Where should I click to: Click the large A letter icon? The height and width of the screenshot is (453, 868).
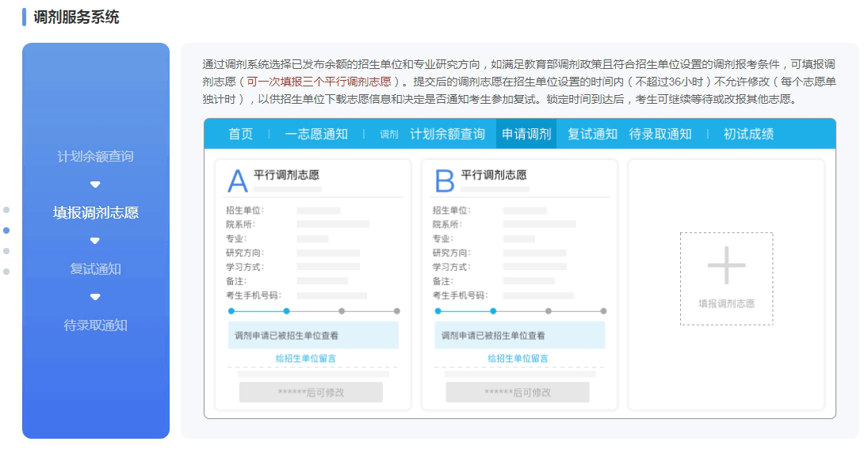[x=238, y=181]
